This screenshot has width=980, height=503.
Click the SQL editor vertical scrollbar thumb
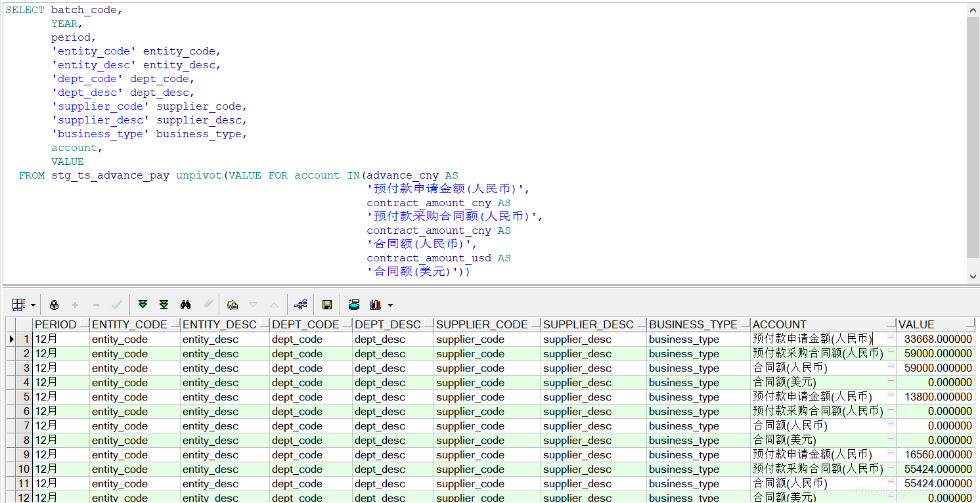coord(973,137)
